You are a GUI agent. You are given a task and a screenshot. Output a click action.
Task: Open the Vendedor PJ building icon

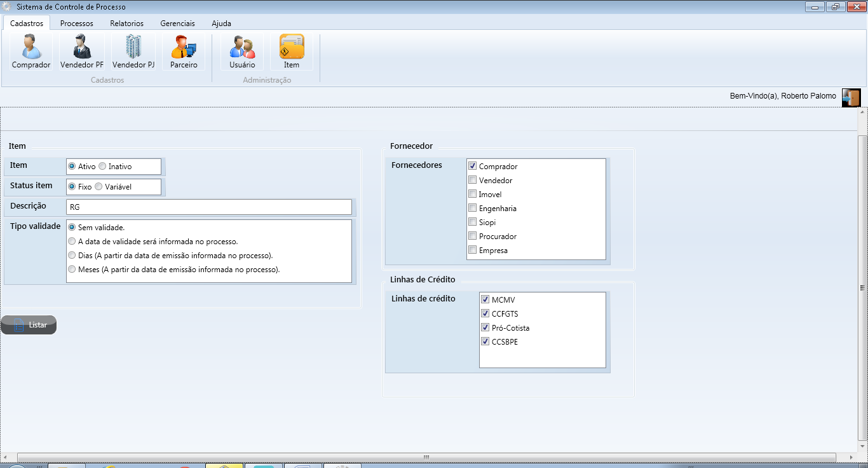point(133,52)
